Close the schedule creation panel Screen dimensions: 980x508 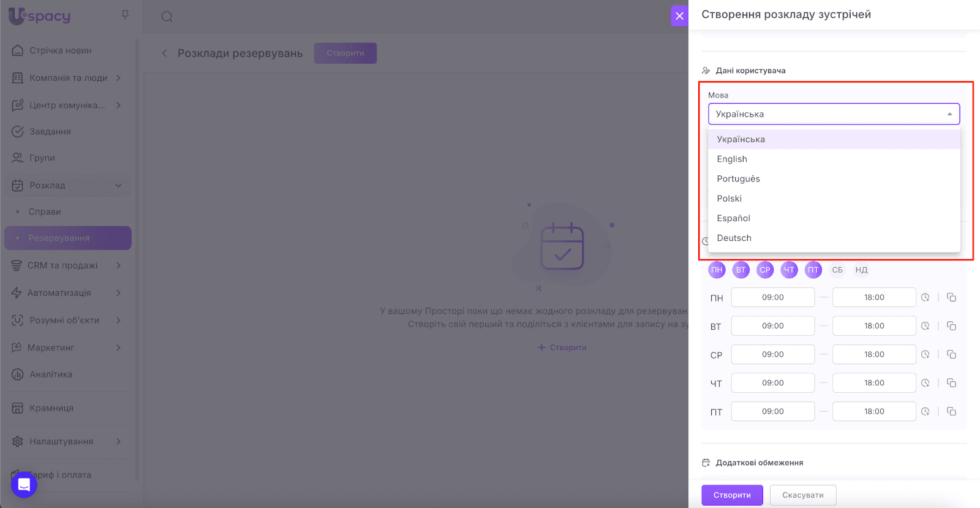[x=679, y=16]
